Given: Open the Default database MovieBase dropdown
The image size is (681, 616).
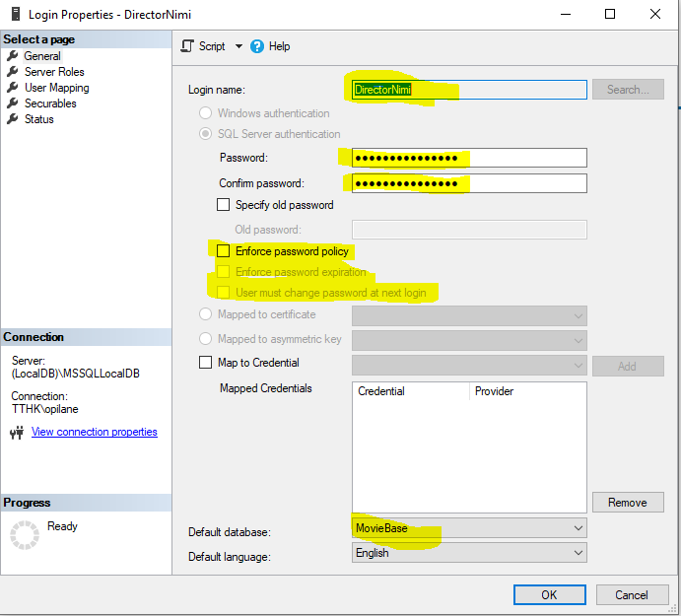Looking at the screenshot, I should (578, 528).
